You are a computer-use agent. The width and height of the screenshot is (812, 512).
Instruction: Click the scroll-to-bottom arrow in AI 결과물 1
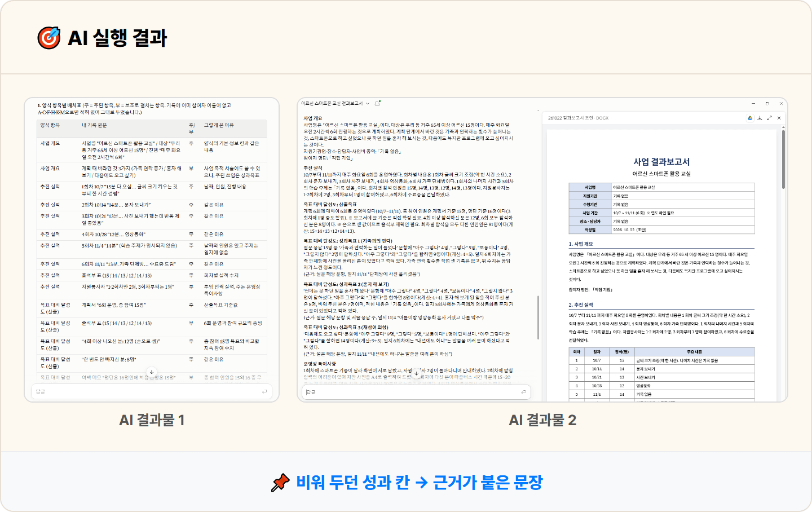(152, 372)
